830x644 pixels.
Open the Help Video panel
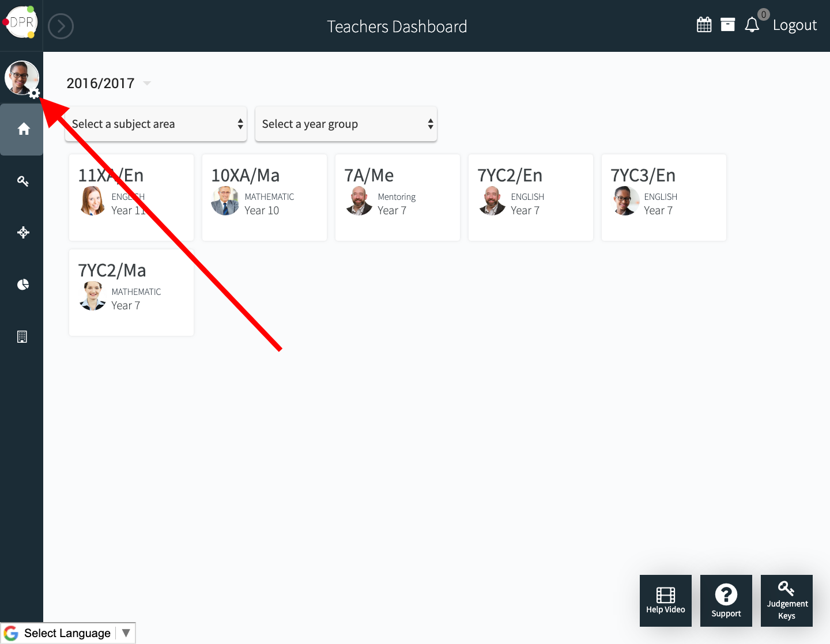665,600
